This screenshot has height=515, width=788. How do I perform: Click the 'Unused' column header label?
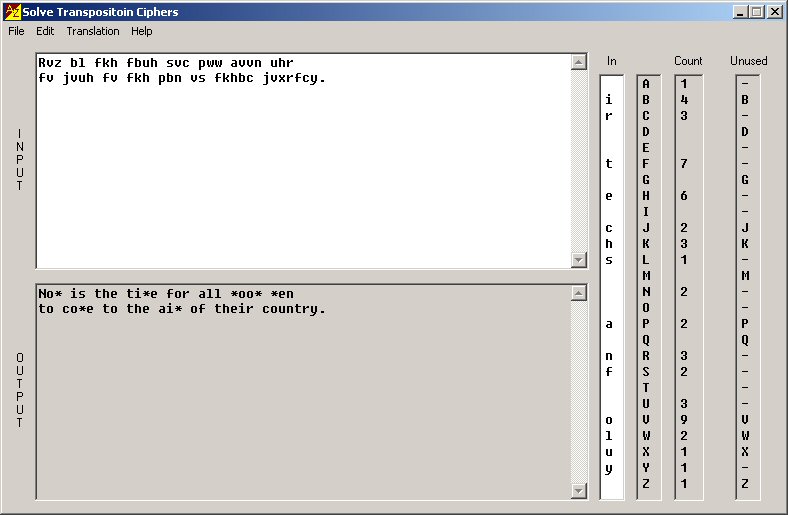748,61
